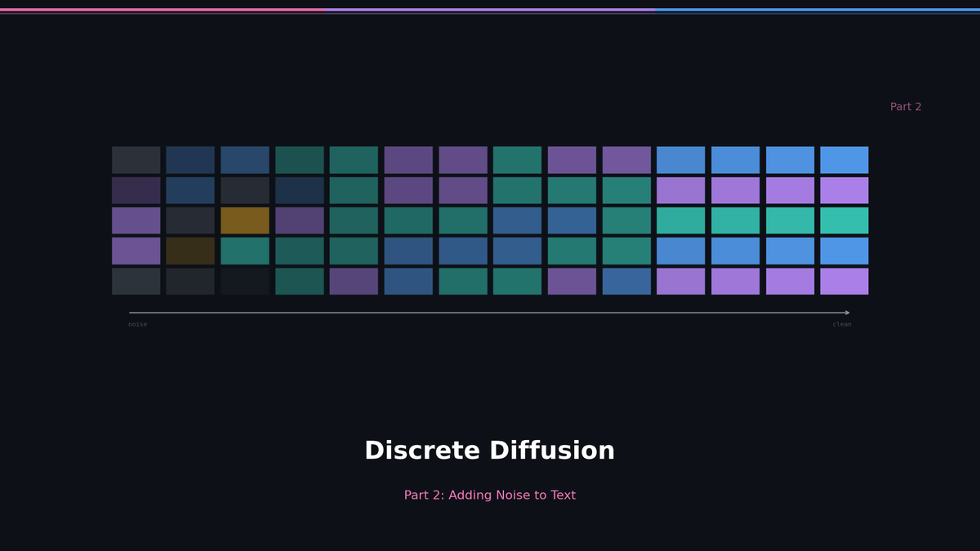The width and height of the screenshot is (980, 551).
Task: Select the Part 2: Adding Noise to Text subtitle
Action: [x=488, y=495]
